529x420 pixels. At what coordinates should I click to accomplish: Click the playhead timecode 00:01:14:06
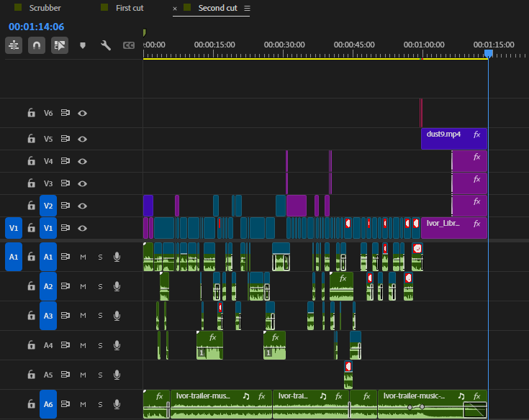(37, 27)
